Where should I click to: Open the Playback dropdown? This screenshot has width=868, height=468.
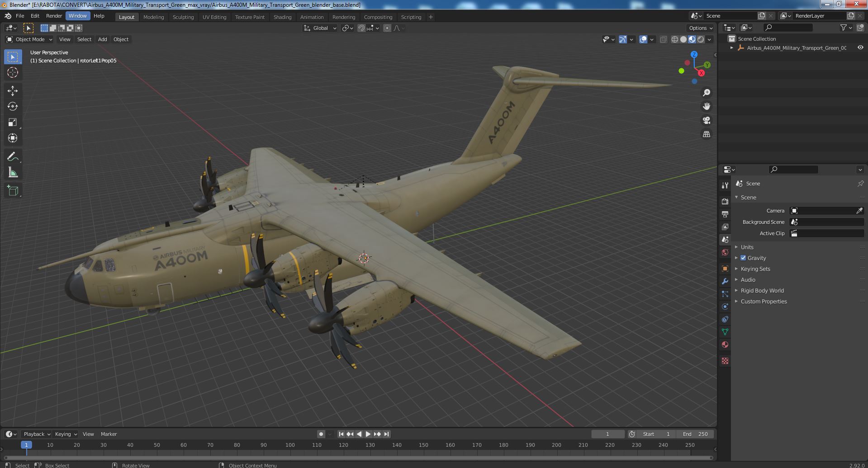pyautogui.click(x=37, y=434)
